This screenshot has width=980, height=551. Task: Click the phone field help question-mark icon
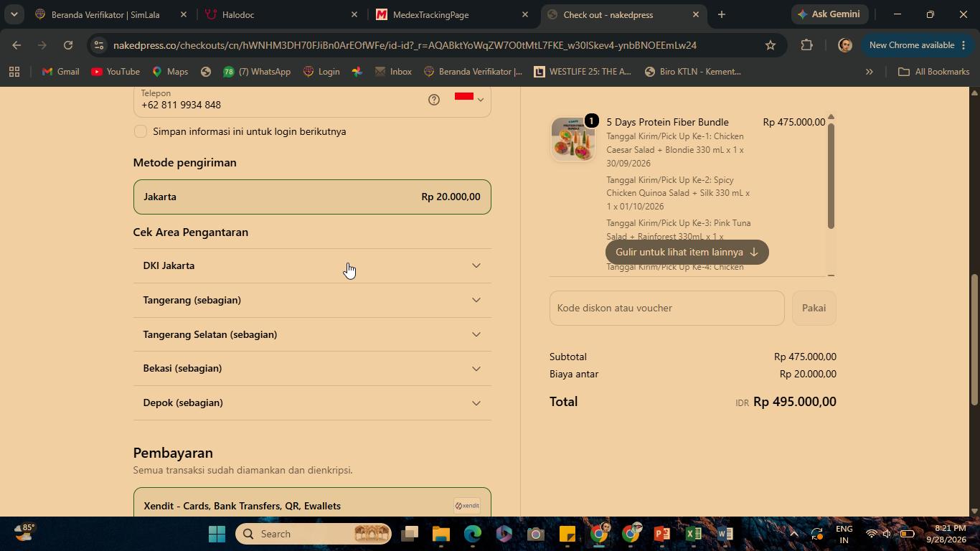tap(434, 100)
